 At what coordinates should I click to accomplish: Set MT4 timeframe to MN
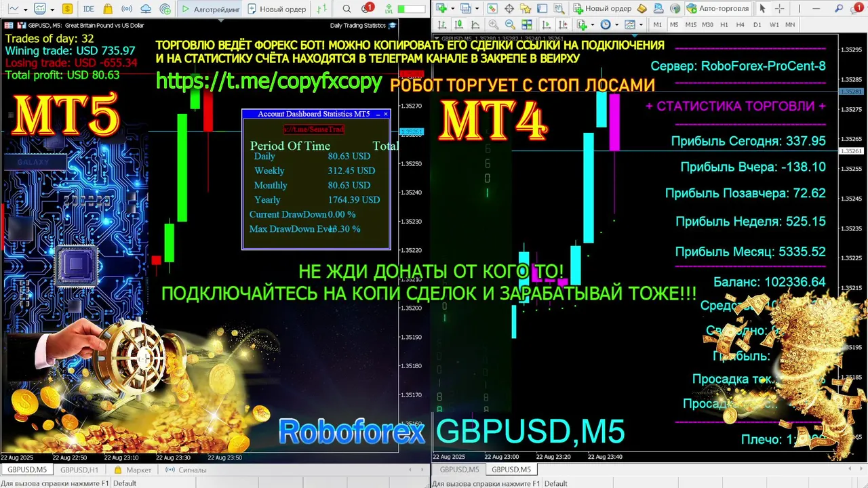coord(790,24)
